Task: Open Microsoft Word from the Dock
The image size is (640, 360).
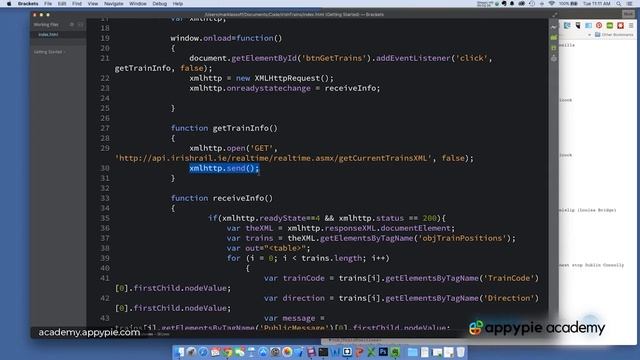Action: pos(336,351)
